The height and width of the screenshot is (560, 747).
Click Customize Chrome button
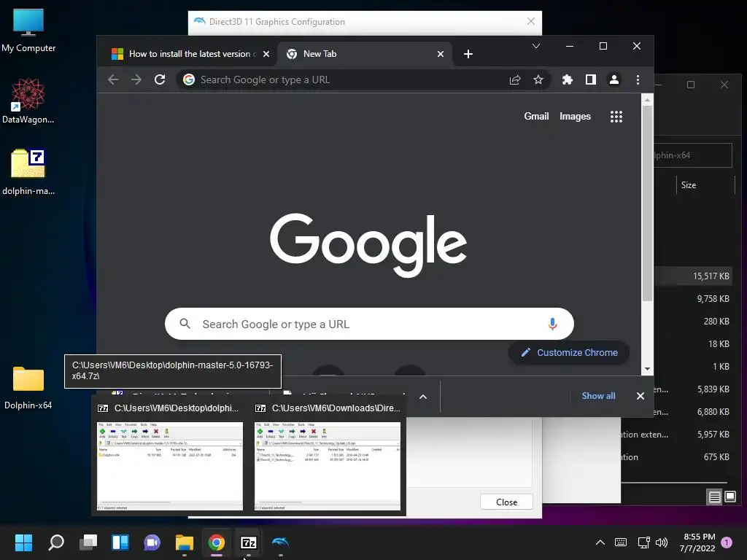pyautogui.click(x=569, y=352)
